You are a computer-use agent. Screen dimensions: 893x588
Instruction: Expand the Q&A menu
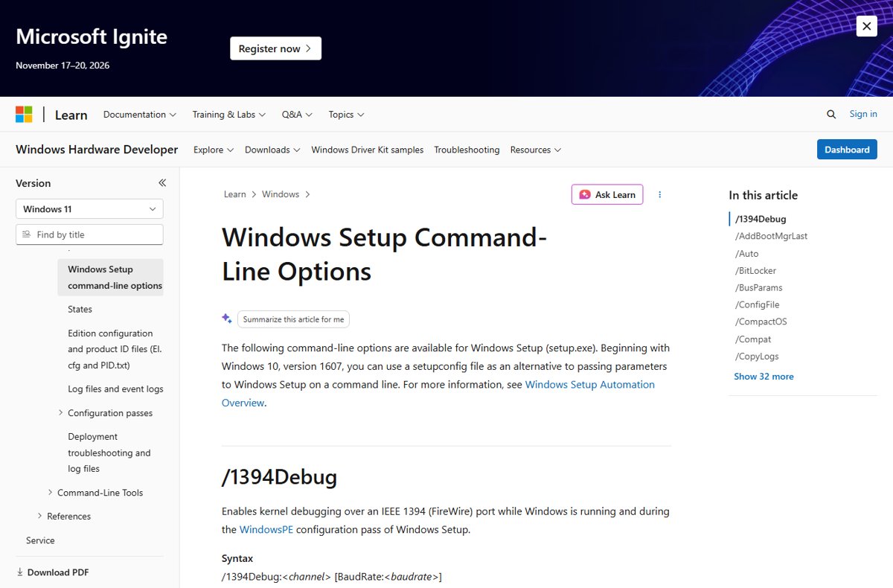(x=297, y=115)
